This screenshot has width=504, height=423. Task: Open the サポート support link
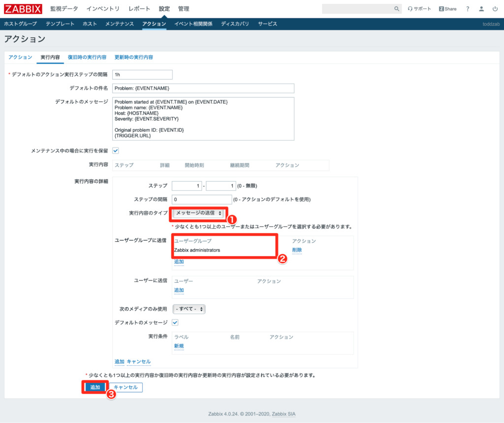tap(419, 8)
